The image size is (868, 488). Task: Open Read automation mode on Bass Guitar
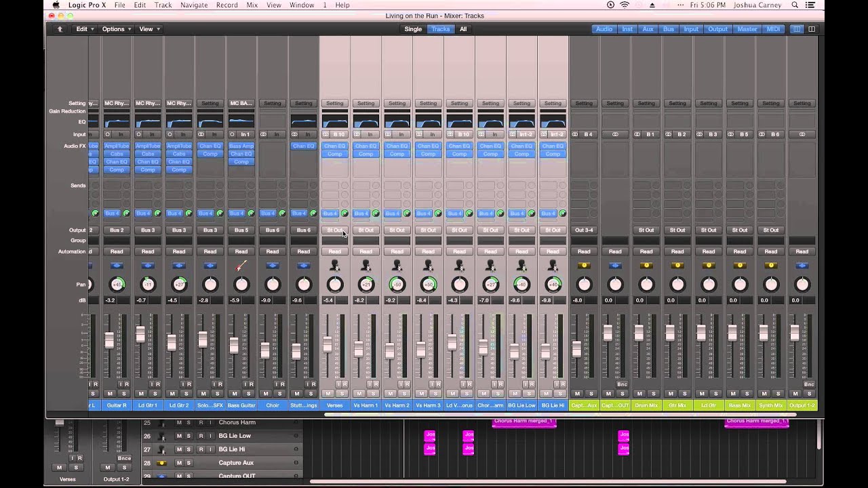(241, 251)
